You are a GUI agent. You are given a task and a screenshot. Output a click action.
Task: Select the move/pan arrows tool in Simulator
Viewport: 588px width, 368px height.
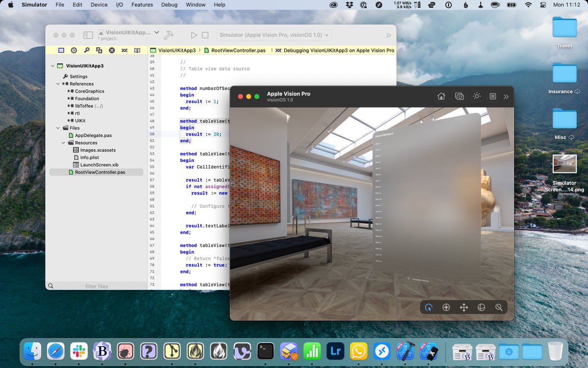pos(464,307)
